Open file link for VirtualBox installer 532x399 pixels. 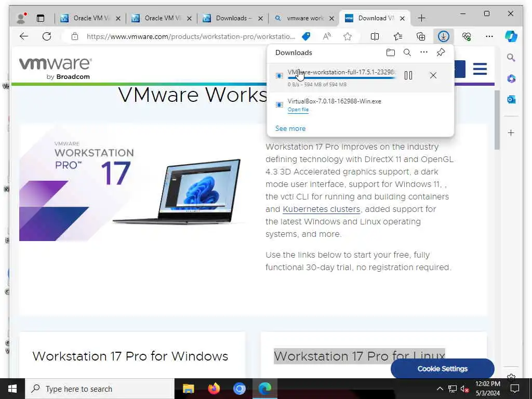298,110
